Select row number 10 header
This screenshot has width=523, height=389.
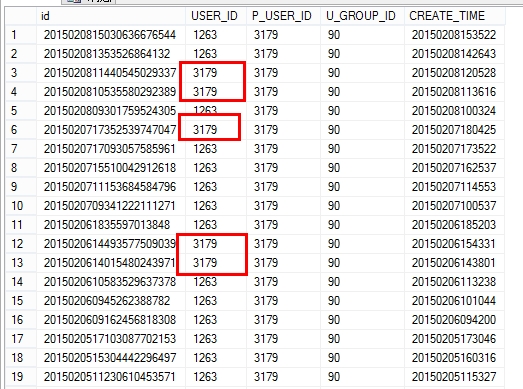[21, 206]
